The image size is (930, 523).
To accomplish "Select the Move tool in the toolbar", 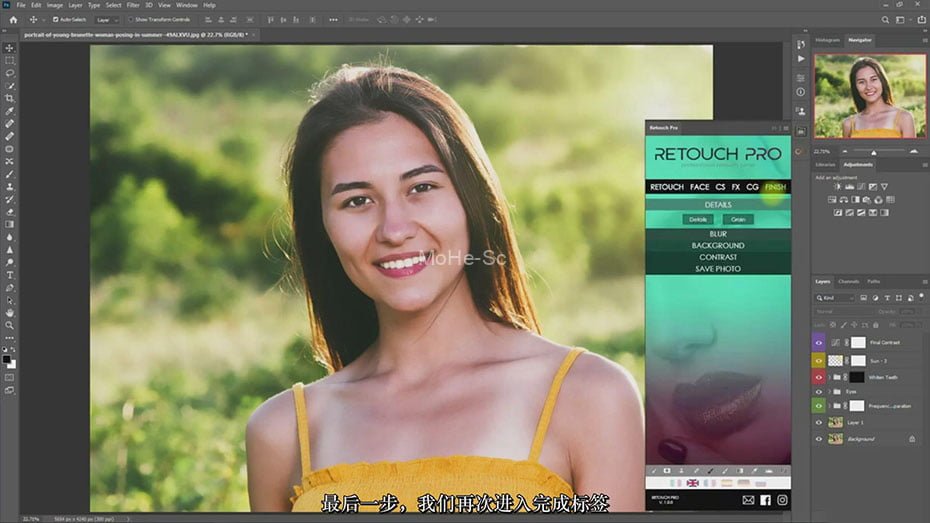I will click(x=10, y=47).
